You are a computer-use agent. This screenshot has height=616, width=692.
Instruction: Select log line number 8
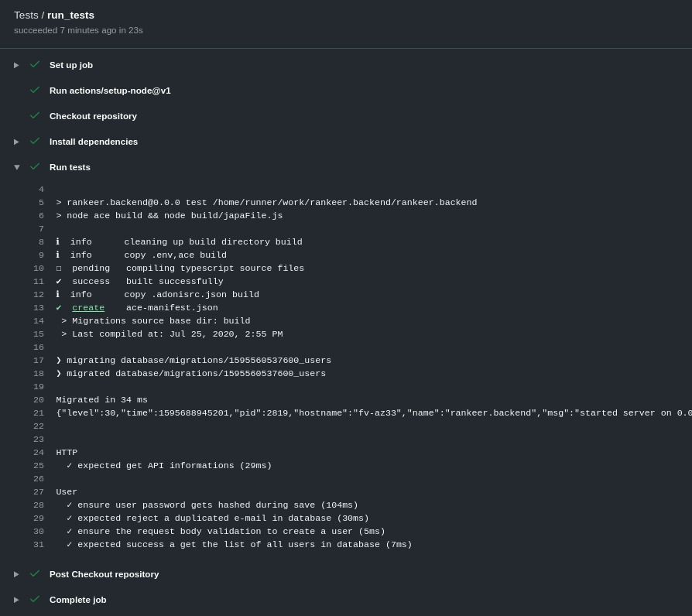click(41, 242)
